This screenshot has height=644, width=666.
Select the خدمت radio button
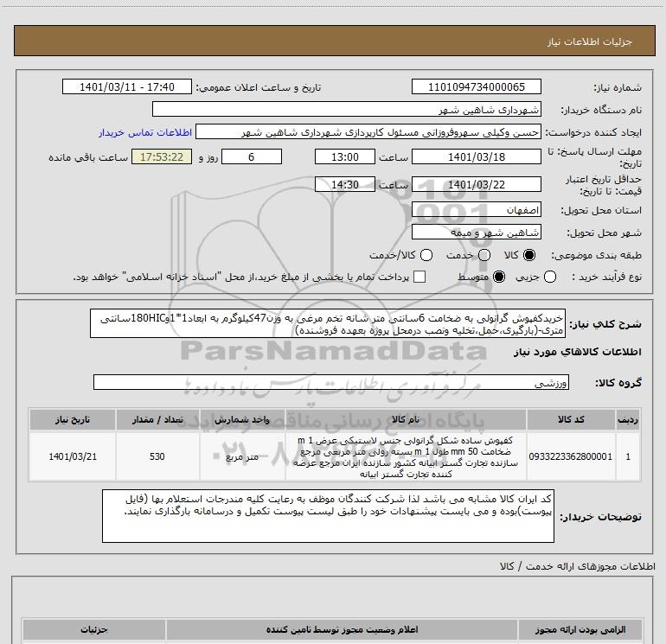click(484, 255)
